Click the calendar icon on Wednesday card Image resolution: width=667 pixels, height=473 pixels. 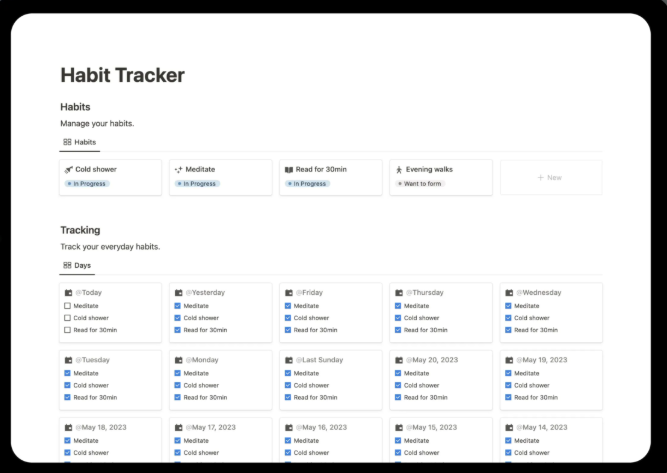coord(508,293)
